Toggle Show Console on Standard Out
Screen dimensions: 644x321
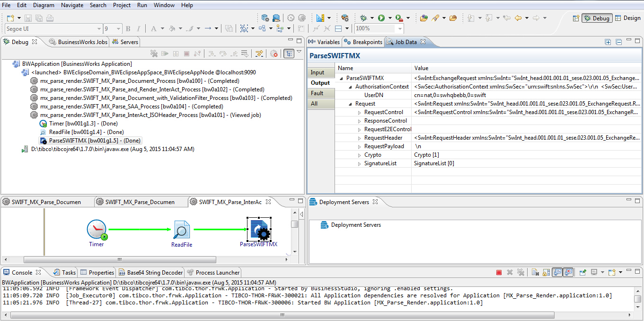557,272
